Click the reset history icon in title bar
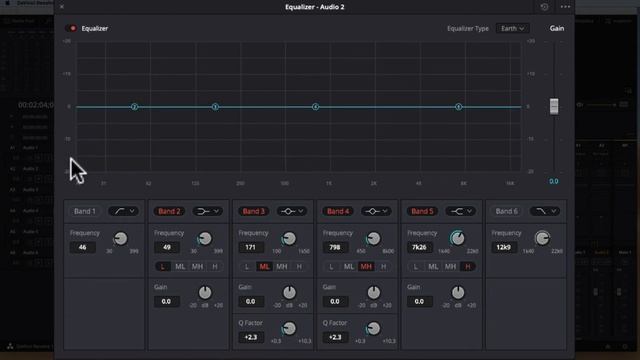The height and width of the screenshot is (360, 640). point(544,7)
